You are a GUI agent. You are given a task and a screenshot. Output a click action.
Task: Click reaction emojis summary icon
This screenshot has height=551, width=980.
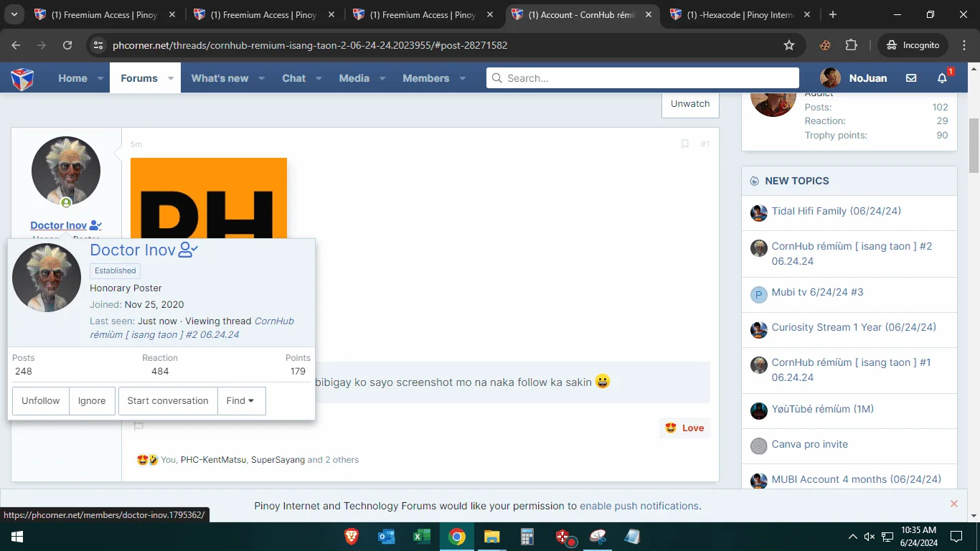pyautogui.click(x=148, y=460)
